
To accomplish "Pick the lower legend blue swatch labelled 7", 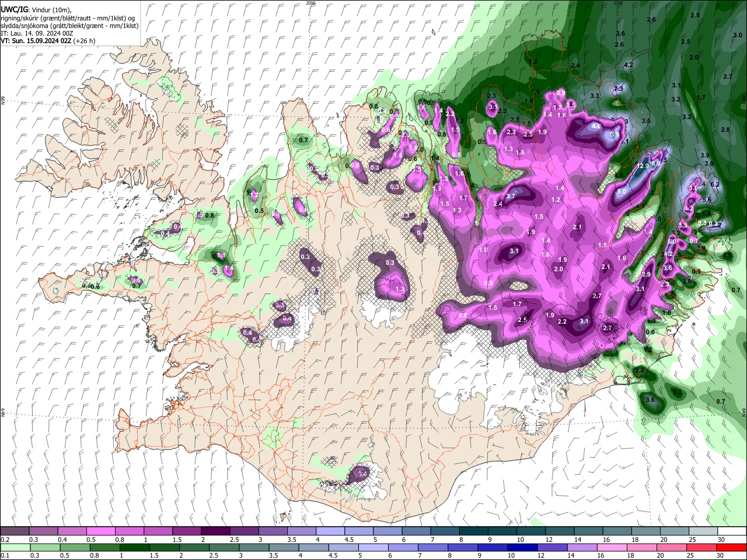I will [432, 548].
